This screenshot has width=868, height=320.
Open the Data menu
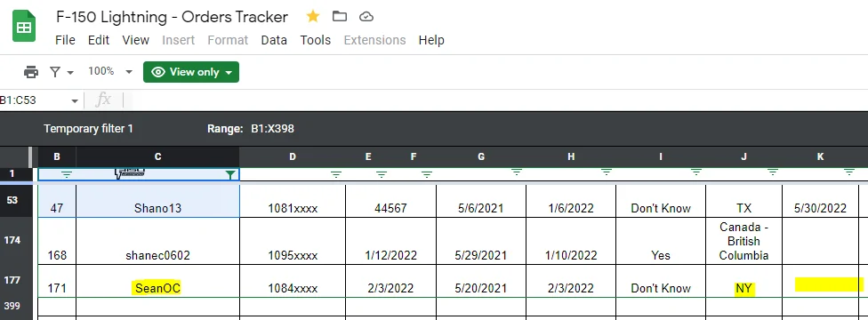click(x=274, y=40)
